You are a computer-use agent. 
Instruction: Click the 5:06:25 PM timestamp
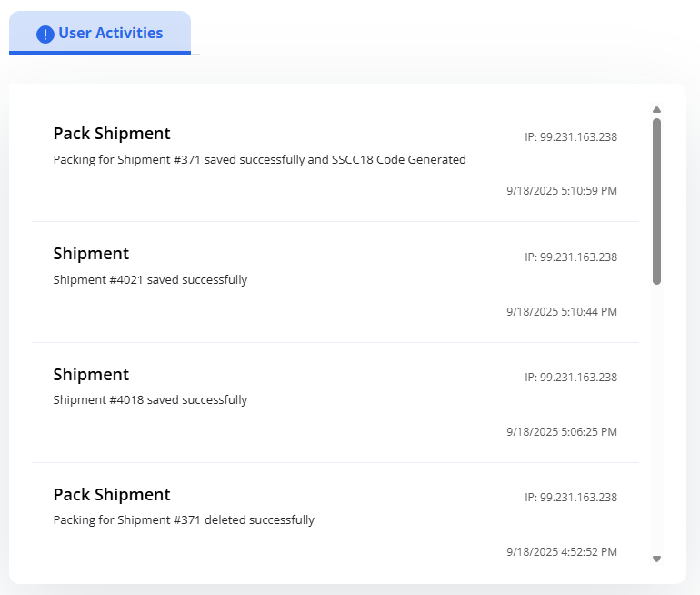pyautogui.click(x=561, y=432)
